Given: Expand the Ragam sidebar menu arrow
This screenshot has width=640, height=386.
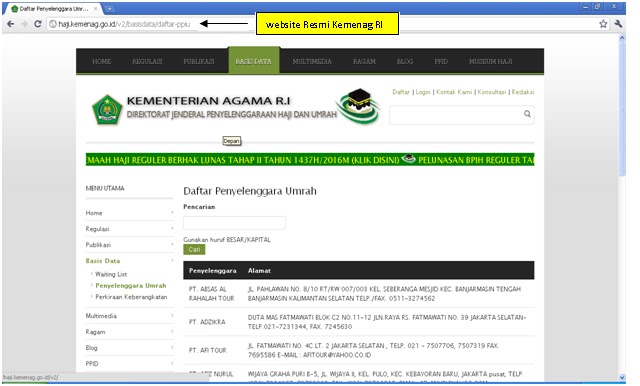Looking at the screenshot, I should pyautogui.click(x=172, y=331).
